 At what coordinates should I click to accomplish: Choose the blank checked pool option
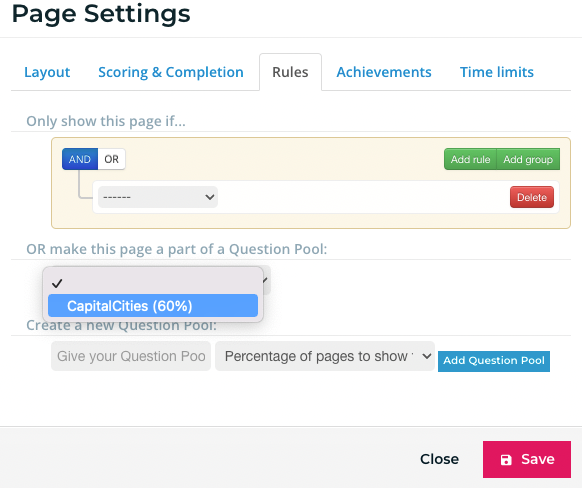pos(153,283)
